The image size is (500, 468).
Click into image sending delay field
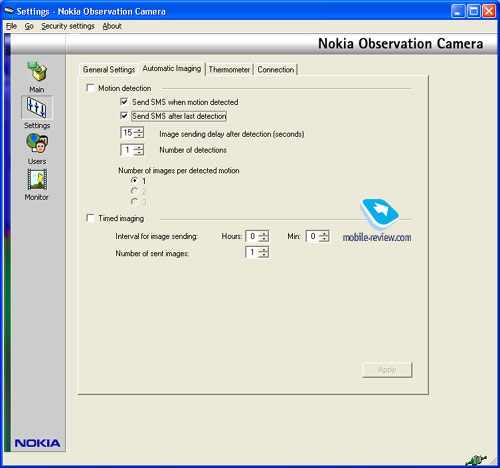pyautogui.click(x=128, y=133)
